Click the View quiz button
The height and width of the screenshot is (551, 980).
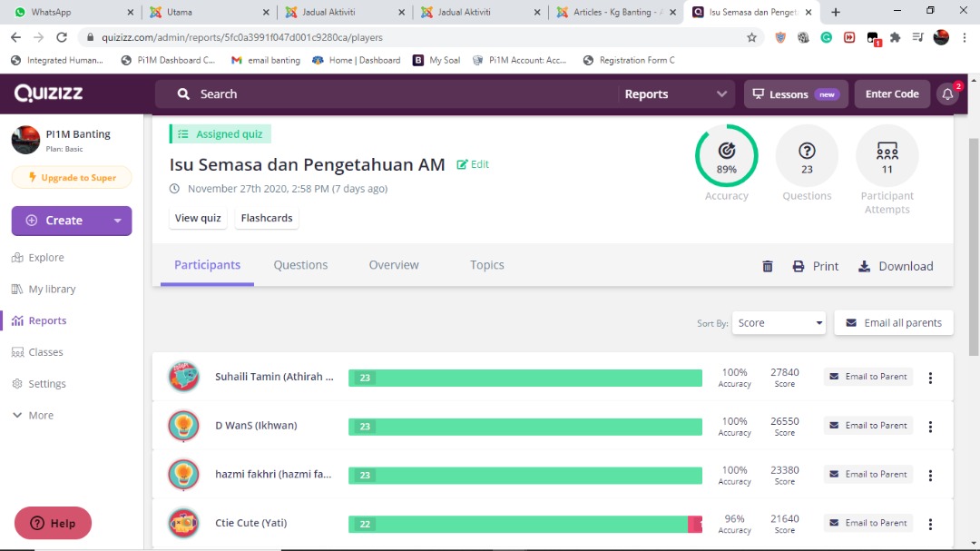point(199,218)
